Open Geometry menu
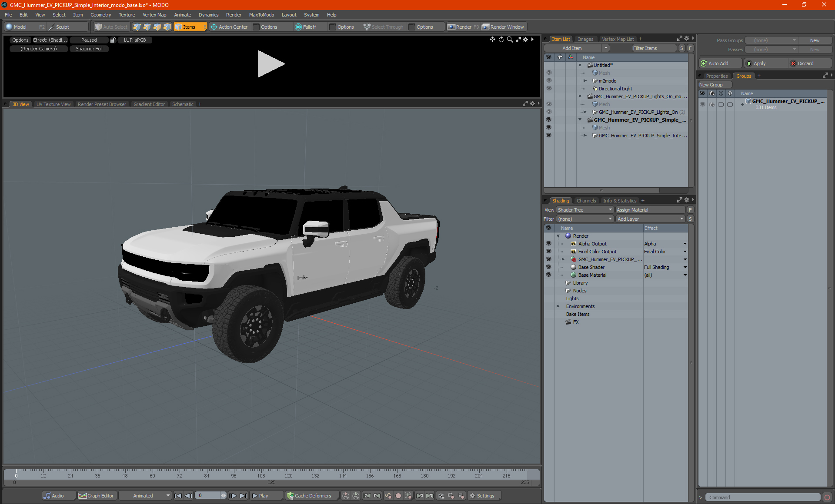Screen dimensions: 835x504 click(x=100, y=15)
